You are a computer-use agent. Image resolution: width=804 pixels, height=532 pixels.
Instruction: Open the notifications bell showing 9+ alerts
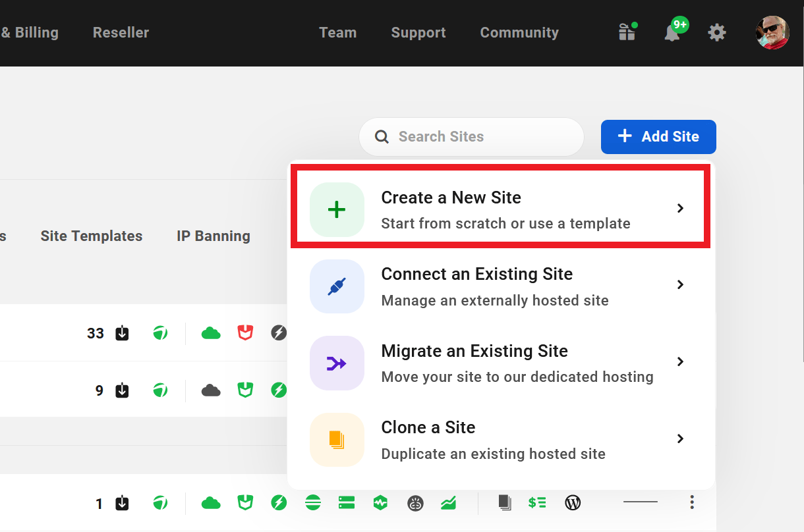click(672, 32)
